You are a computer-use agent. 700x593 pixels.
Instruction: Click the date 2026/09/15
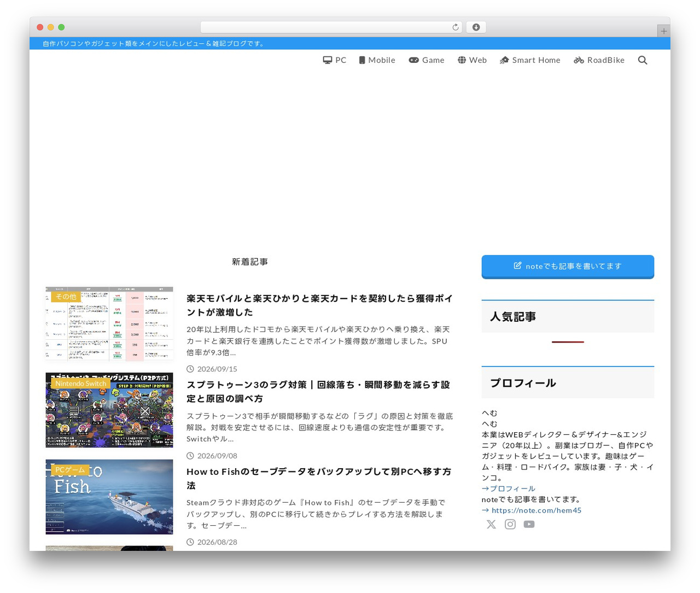click(x=217, y=369)
